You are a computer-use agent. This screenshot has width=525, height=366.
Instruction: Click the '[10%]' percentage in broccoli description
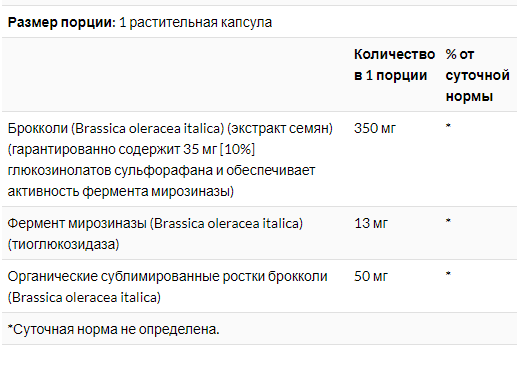237,149
